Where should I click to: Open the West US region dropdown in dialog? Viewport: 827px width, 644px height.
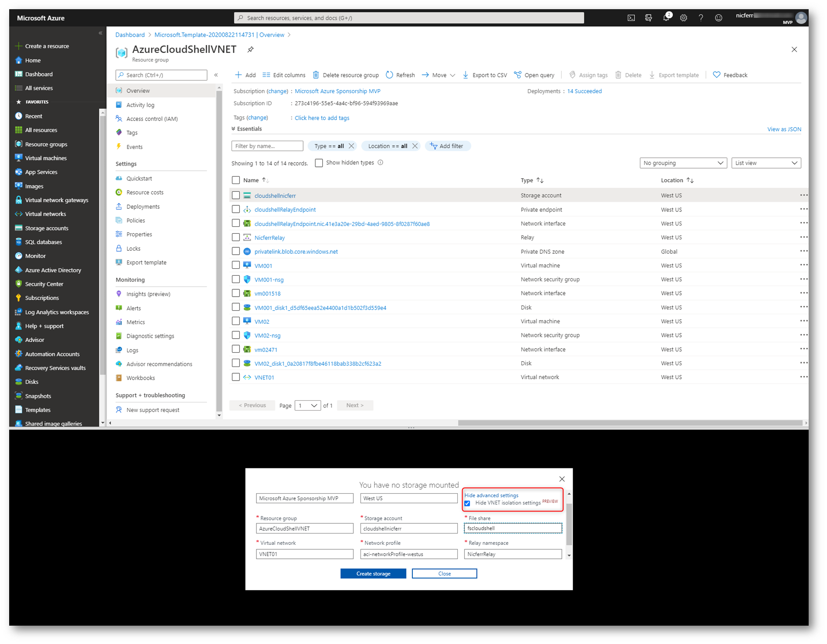point(409,498)
